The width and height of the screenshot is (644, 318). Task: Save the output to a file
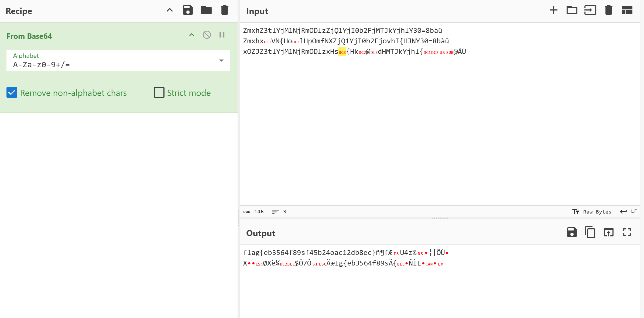[572, 232]
